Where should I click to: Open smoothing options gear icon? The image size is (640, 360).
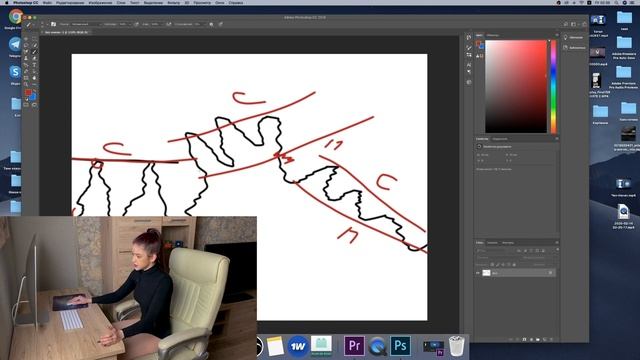211,24
